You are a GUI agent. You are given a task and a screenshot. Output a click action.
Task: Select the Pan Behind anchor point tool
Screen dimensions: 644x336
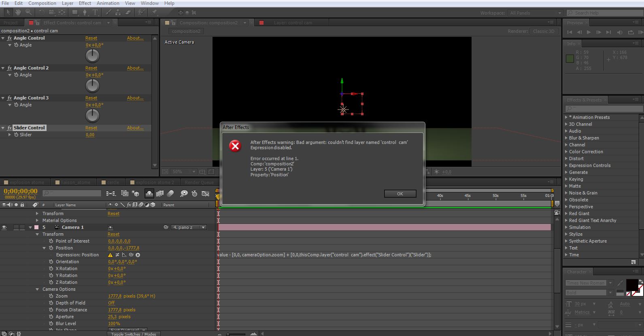coord(62,13)
